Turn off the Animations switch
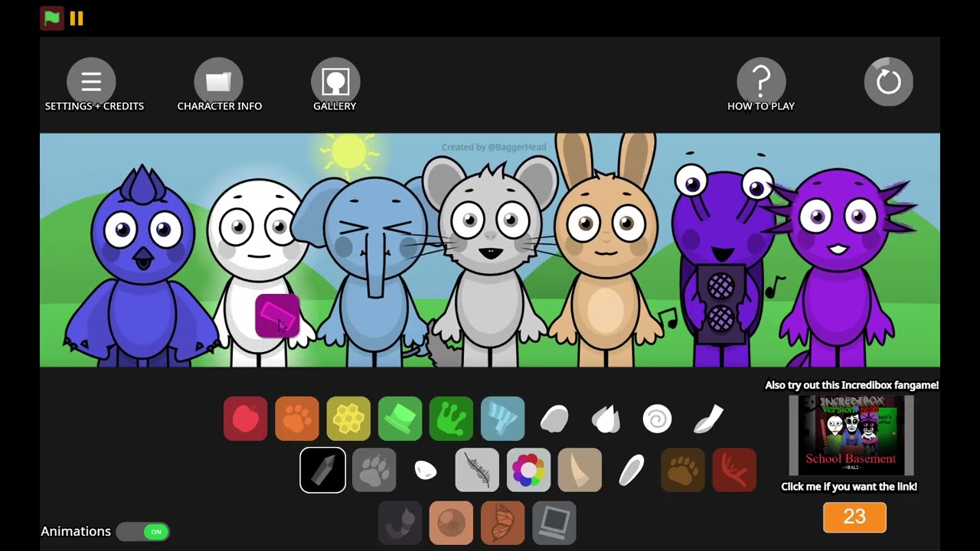The width and height of the screenshot is (980, 551). (x=143, y=532)
